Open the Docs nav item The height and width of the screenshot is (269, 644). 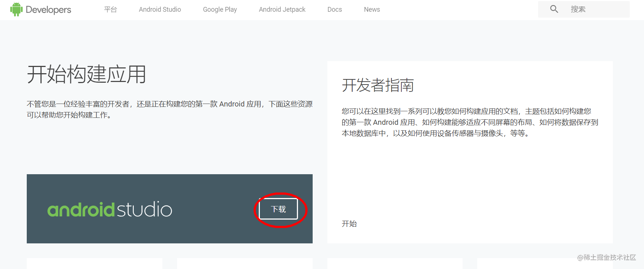pyautogui.click(x=335, y=10)
